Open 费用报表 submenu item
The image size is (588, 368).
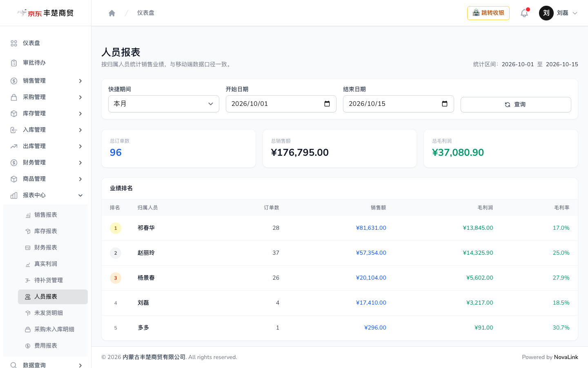(53, 346)
